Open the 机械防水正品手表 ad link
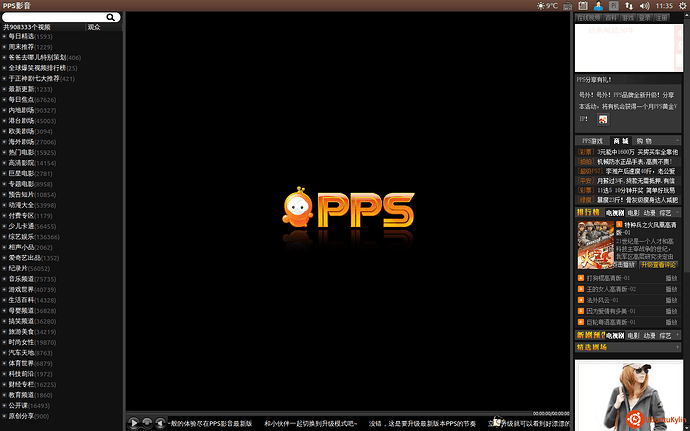The height and width of the screenshot is (431, 690). click(634, 162)
